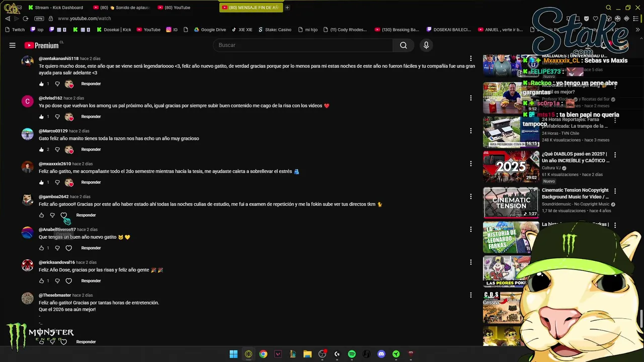This screenshot has width=644, height=362.
Task: Open the Cinematic Tension video thumbnail
Action: coord(511,203)
